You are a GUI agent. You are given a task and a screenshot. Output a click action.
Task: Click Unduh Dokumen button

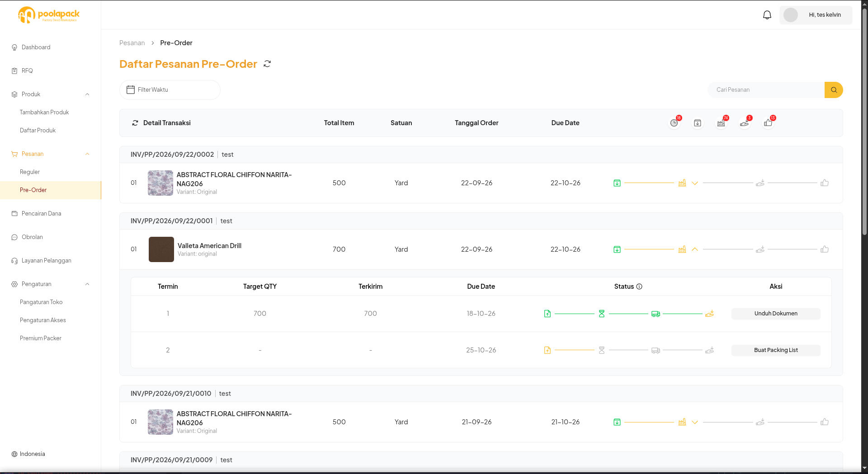pyautogui.click(x=776, y=314)
